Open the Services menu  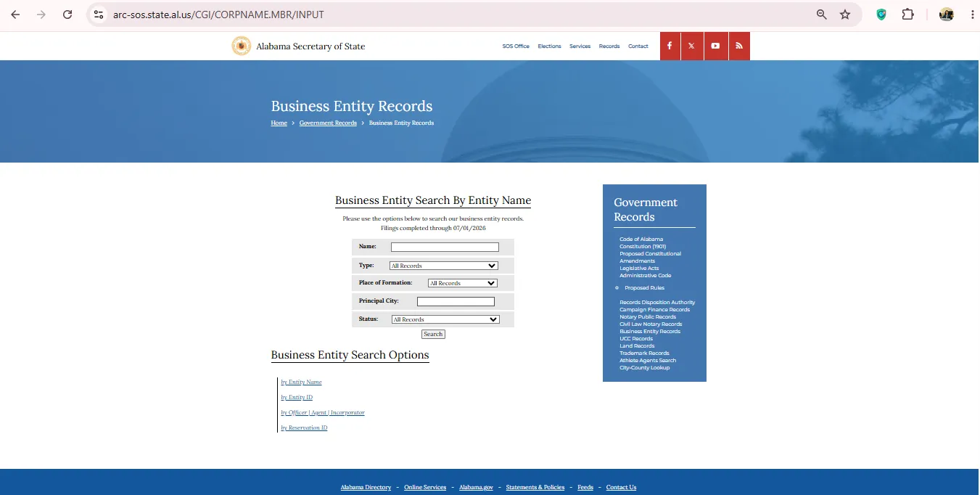coord(580,46)
